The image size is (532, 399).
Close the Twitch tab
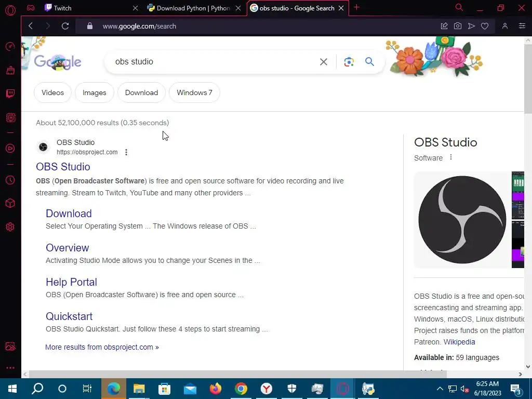(136, 8)
